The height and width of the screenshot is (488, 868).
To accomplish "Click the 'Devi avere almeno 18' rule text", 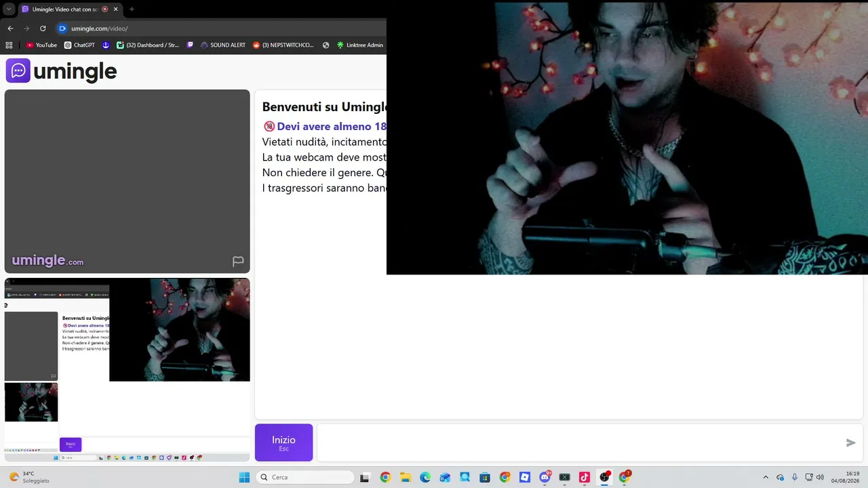I will click(332, 126).
